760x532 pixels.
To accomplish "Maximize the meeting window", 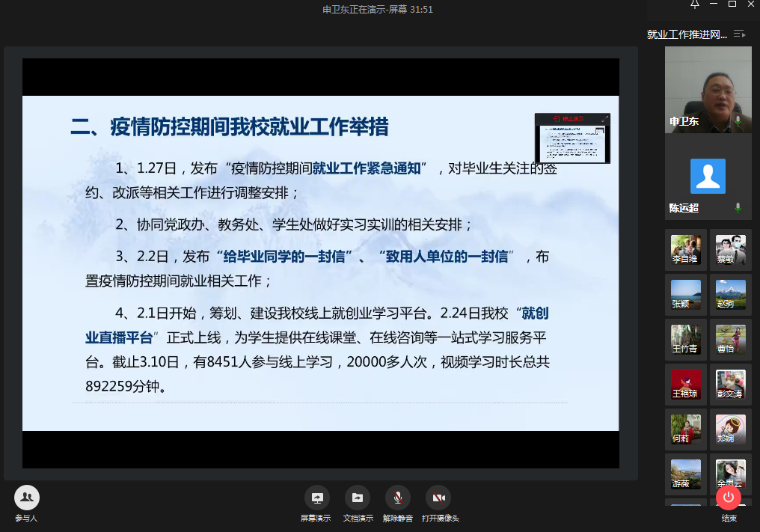I will 732,4.
